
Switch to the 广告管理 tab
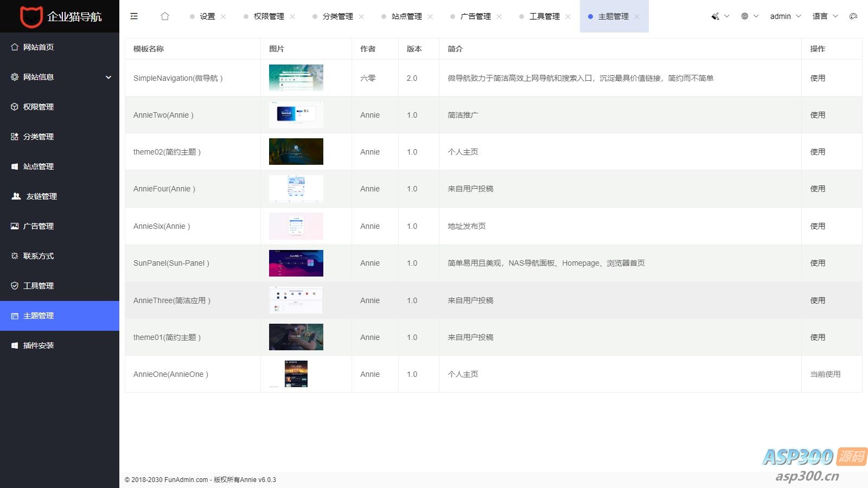point(475,16)
